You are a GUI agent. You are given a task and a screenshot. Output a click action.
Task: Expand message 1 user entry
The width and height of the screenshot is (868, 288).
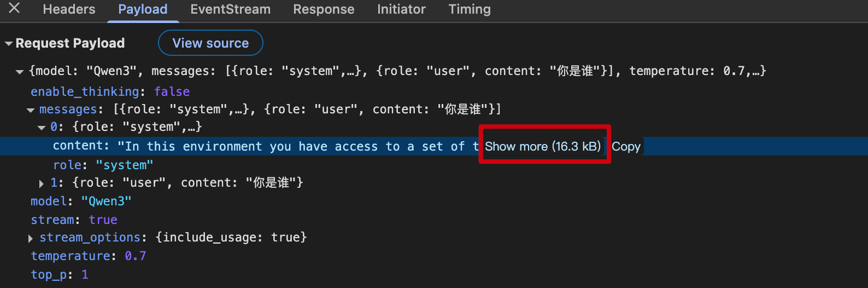[42, 183]
